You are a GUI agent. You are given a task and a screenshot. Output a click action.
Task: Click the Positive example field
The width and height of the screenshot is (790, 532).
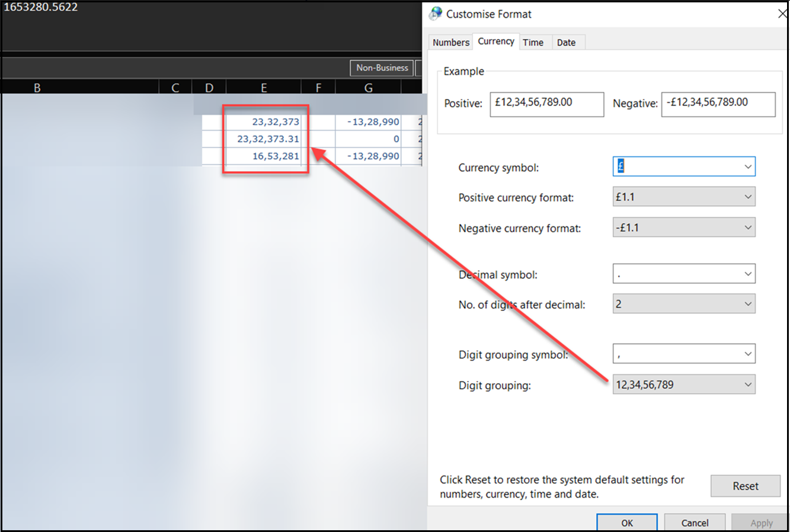(547, 104)
